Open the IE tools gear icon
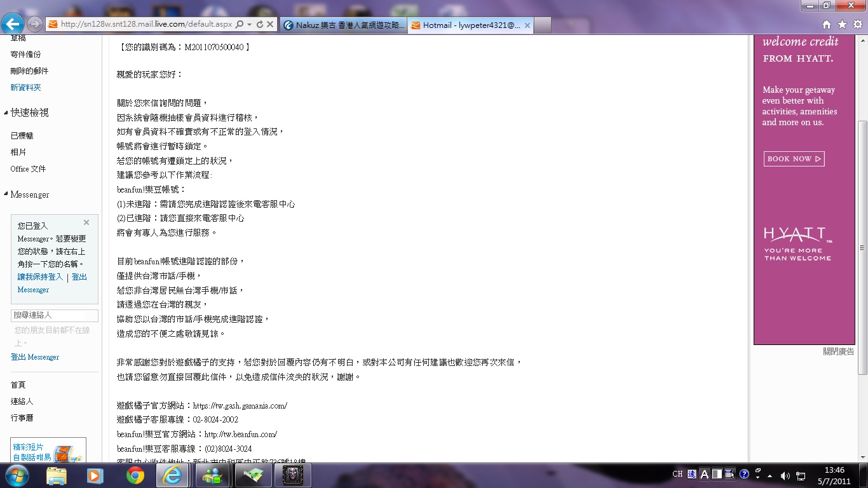The height and width of the screenshot is (488, 868). coord(857,25)
